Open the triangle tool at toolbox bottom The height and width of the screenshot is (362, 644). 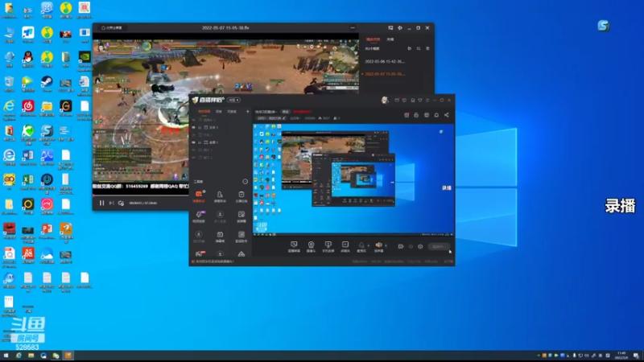point(241,254)
